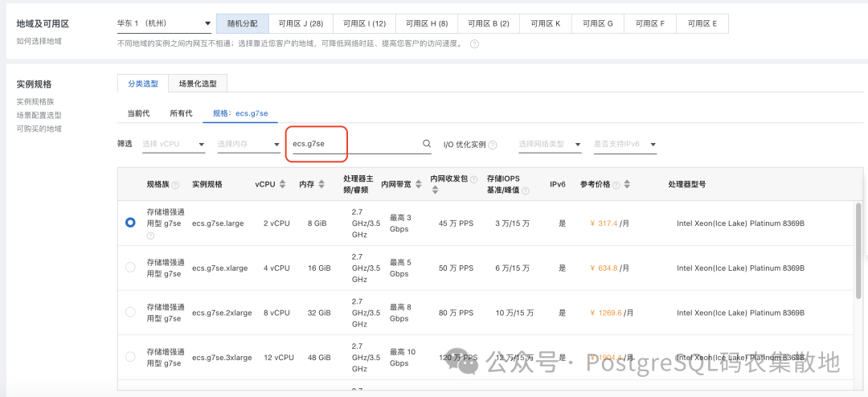
Task: Click the ecs.g7se.3xlarge spec name
Action: tap(222, 358)
